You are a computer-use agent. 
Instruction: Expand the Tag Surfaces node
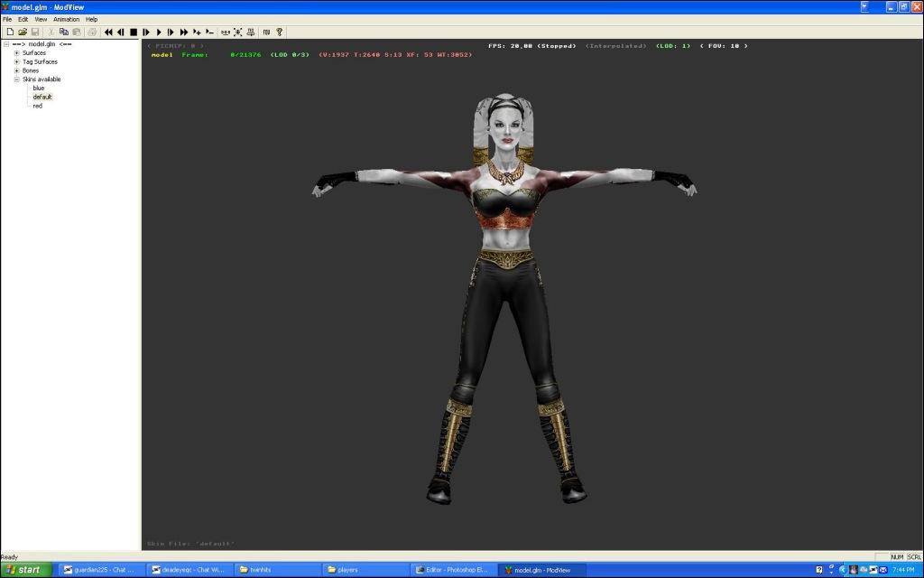click(x=16, y=61)
